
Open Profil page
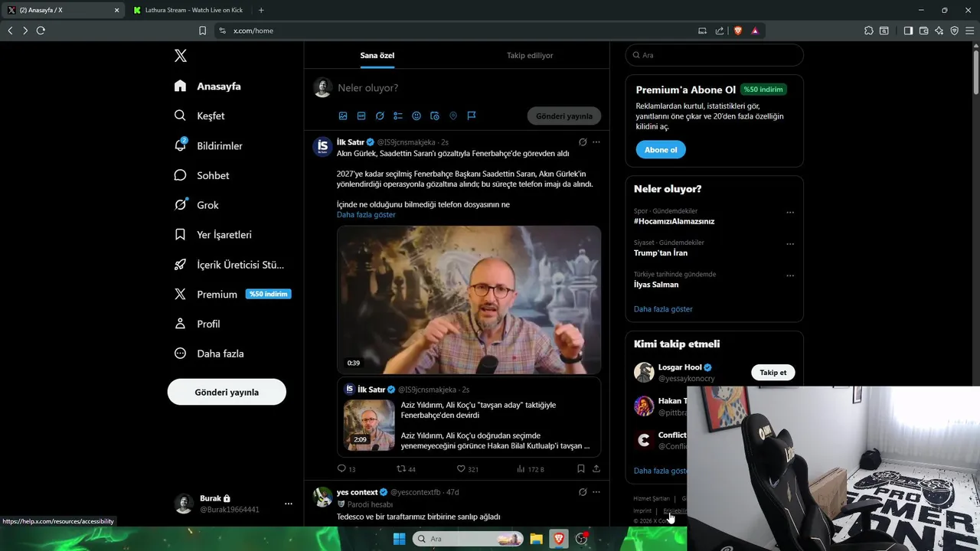(197, 324)
